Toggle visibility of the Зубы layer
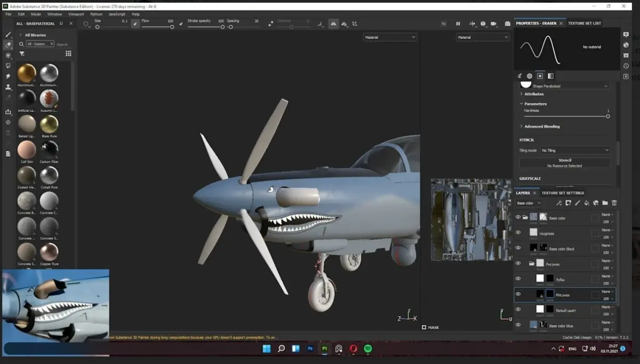Image resolution: width=640 pixels, height=364 pixels. point(518,278)
